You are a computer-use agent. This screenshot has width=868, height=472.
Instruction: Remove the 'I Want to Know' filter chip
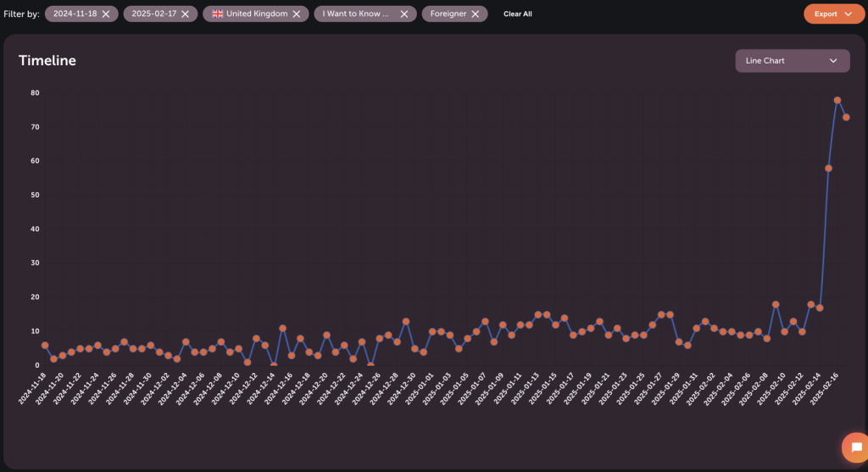point(404,14)
